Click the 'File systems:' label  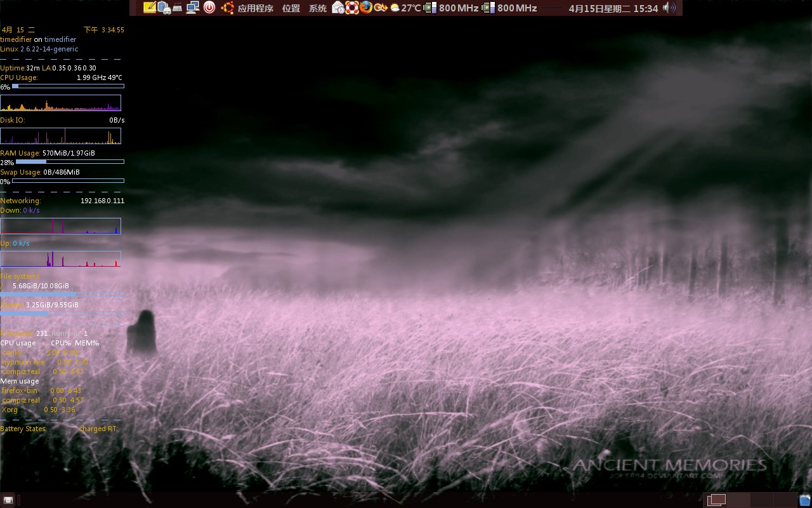[x=20, y=276]
